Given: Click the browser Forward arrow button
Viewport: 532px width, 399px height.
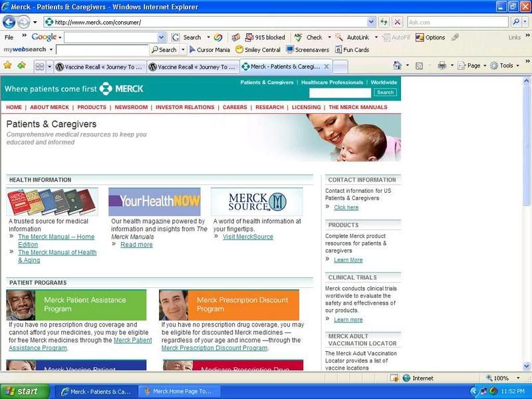Looking at the screenshot, I should click(x=23, y=23).
